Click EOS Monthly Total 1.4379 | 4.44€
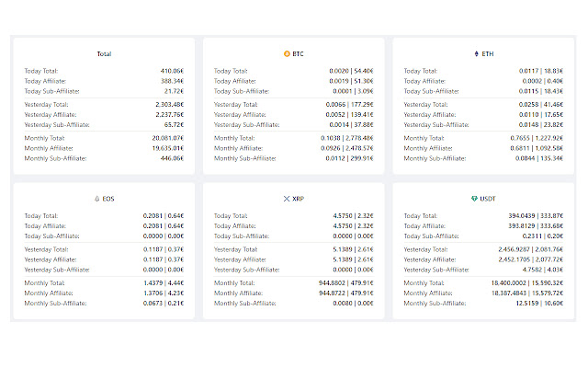 click(164, 283)
